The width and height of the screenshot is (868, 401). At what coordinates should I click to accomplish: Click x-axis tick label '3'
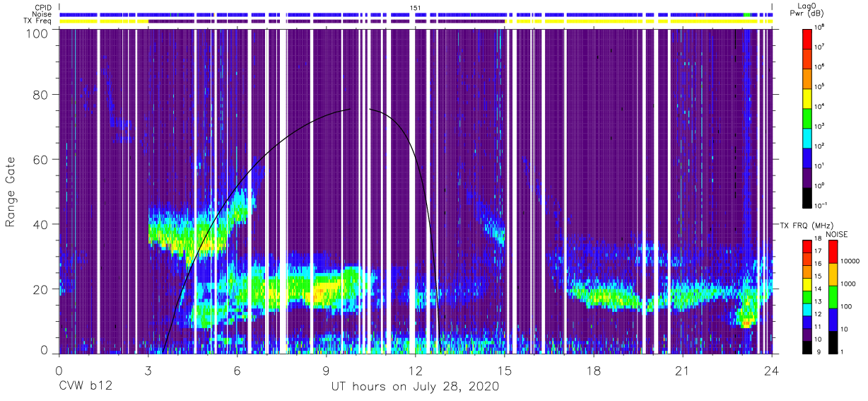pos(148,371)
